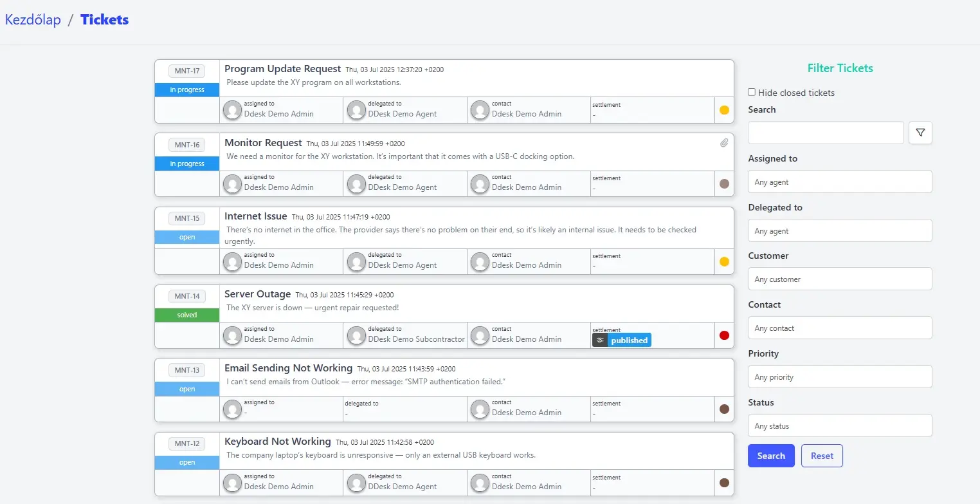Click the delegated-to avatar on Server Outage ticket

[x=356, y=335]
